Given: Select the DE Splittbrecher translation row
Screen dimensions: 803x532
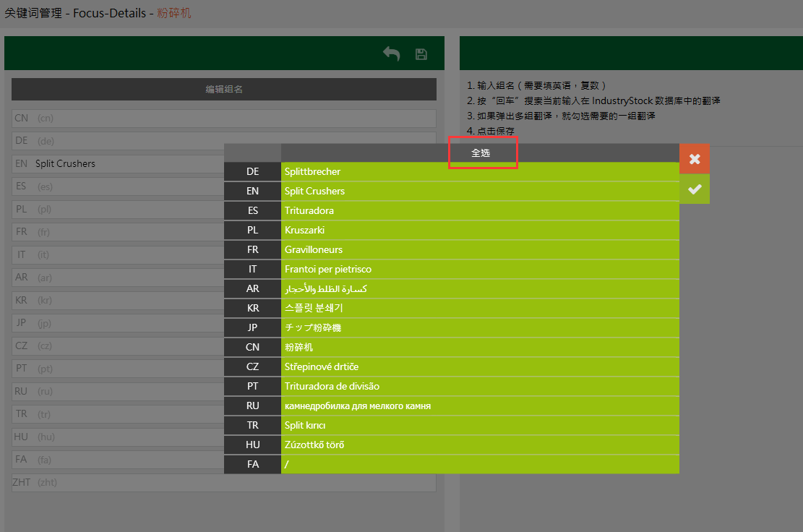Looking at the screenshot, I should pyautogui.click(x=480, y=172).
